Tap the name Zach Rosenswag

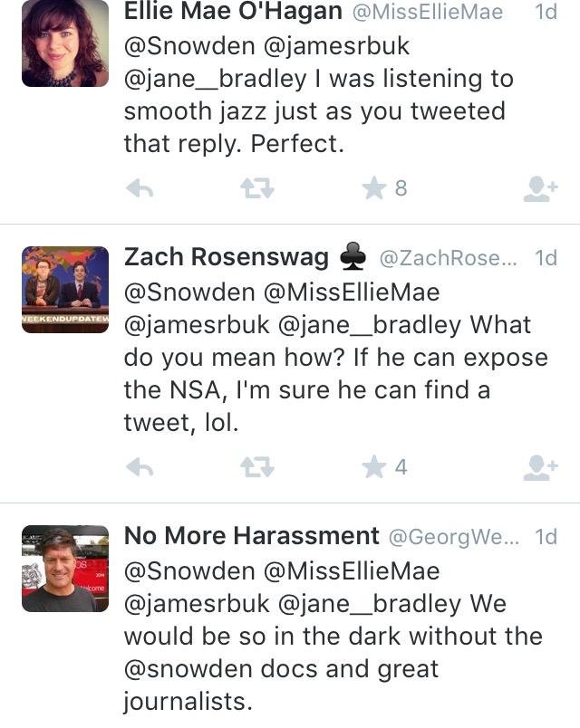tap(226, 257)
